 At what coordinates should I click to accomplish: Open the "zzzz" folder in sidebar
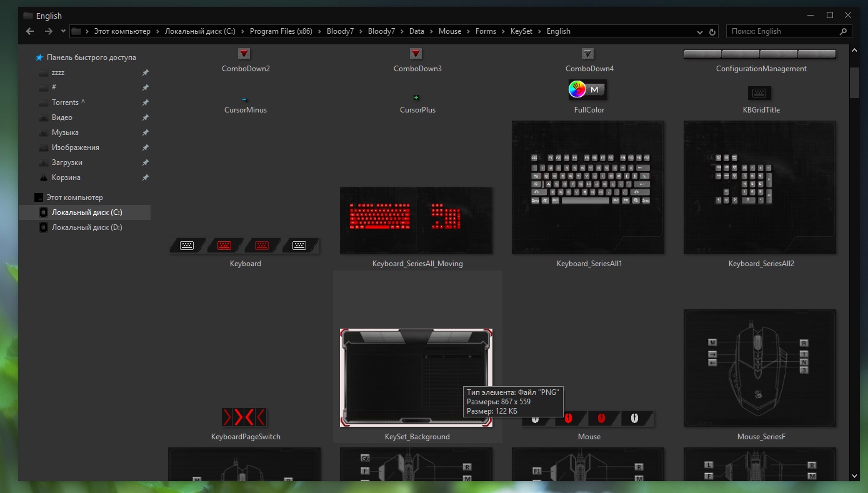(x=58, y=72)
